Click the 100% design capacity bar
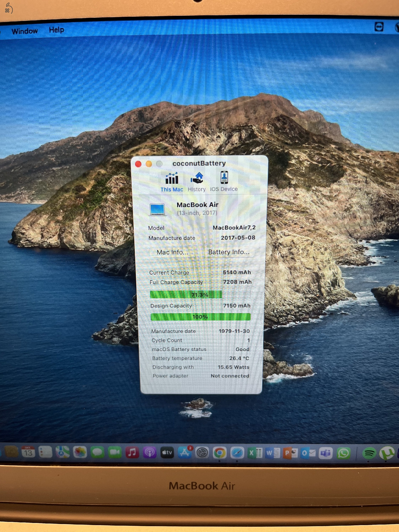This screenshot has height=532, width=399. (x=200, y=317)
